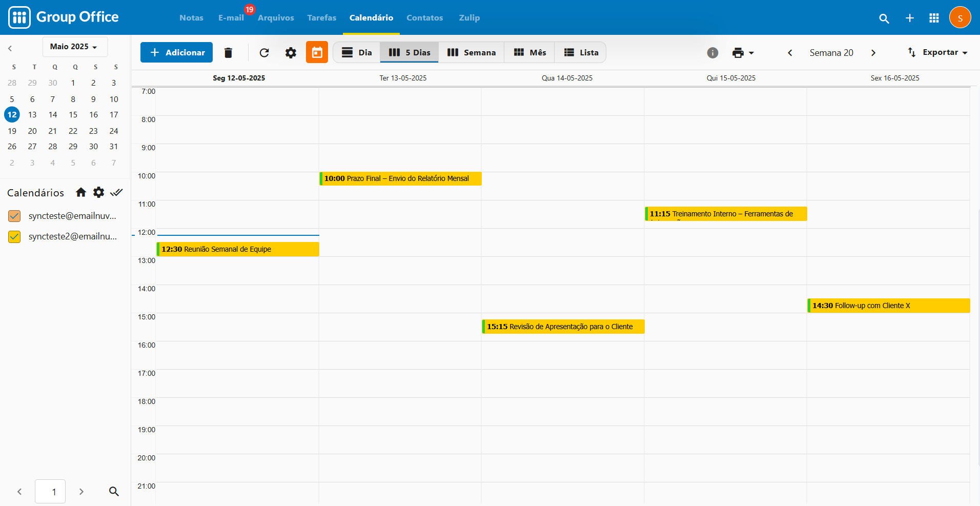Go to next week after Semana 20
Viewport: 980px width, 506px height.
click(873, 53)
